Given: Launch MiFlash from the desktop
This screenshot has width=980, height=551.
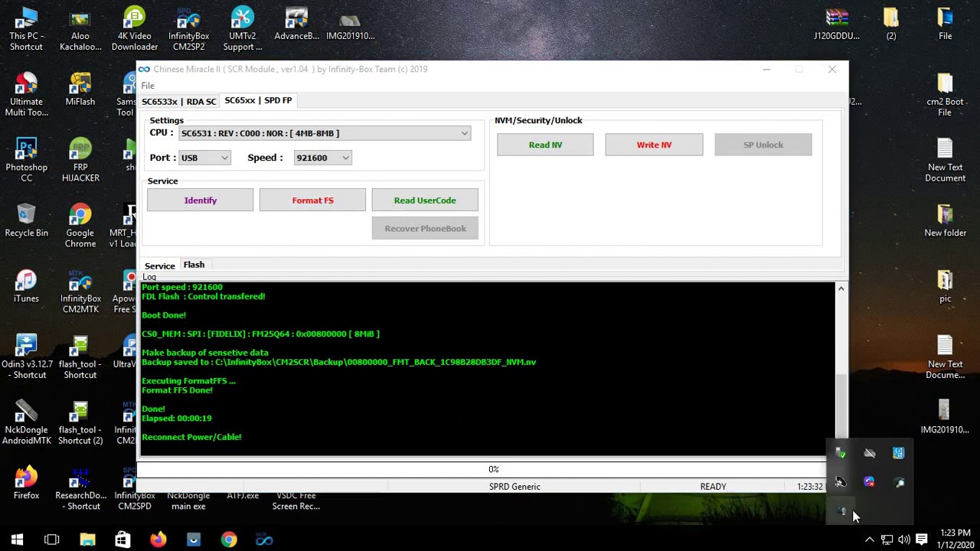Looking at the screenshot, I should [x=80, y=90].
